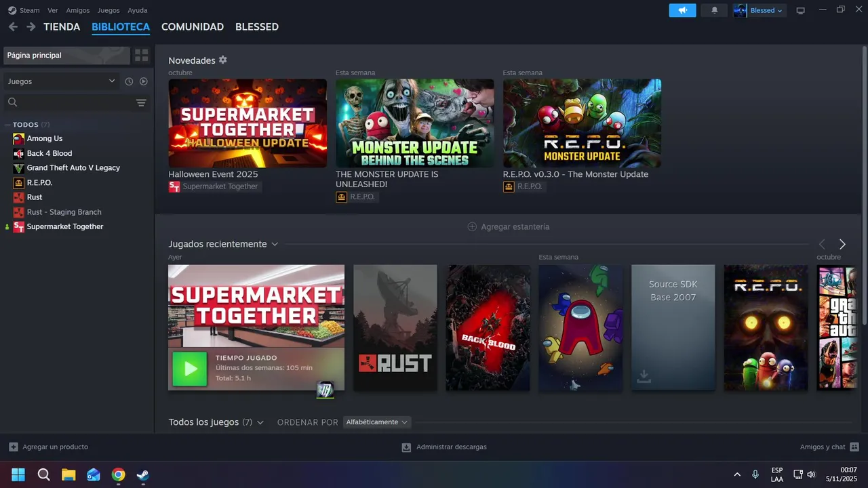Select the BIBLIOTECA tab
The width and height of the screenshot is (868, 488).
click(x=121, y=27)
